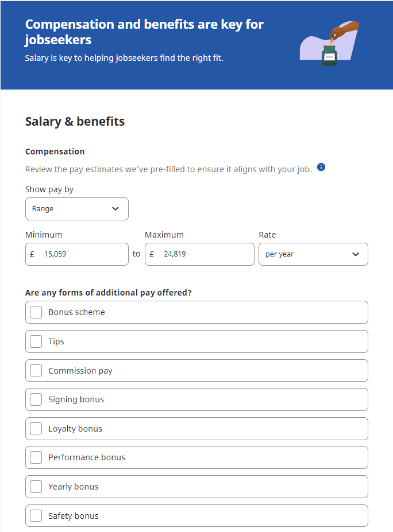
Task: Enable the Safety bonus checkbox
Action: [36, 516]
